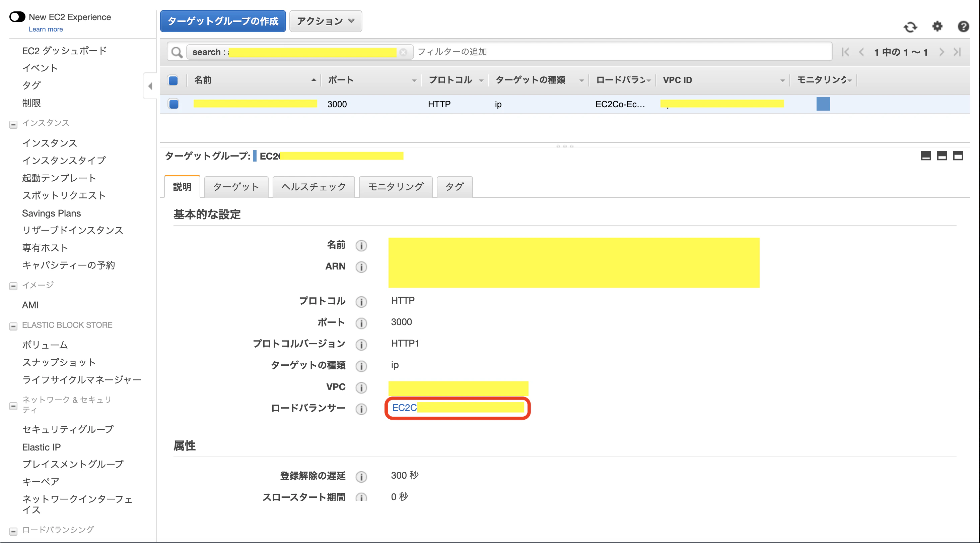The image size is (980, 543).
Task: Go to next results page
Action: pos(941,52)
